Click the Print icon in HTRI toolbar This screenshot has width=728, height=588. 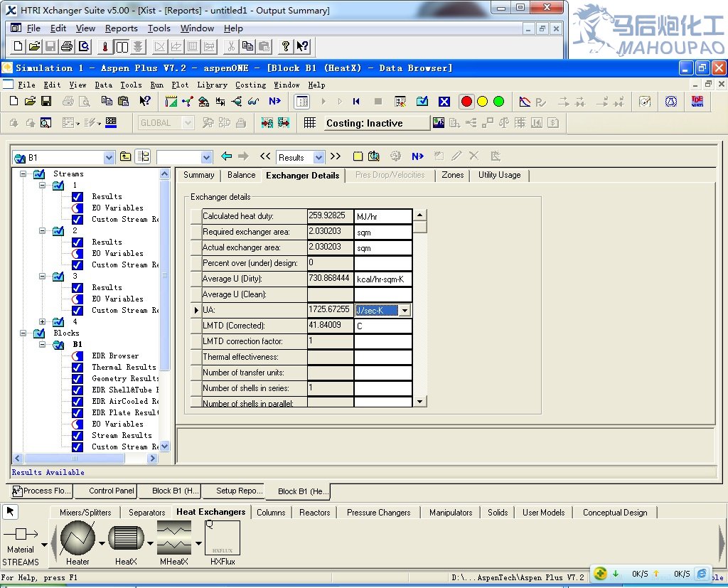67,46
